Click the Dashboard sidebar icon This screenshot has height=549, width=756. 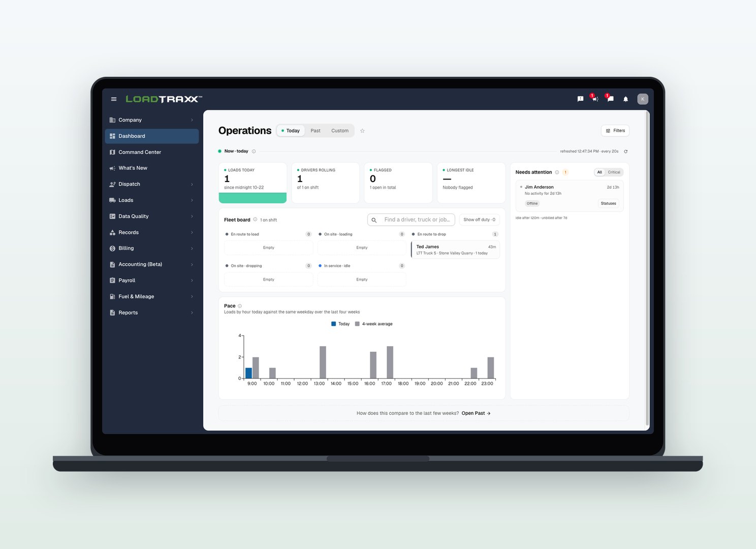tap(112, 136)
